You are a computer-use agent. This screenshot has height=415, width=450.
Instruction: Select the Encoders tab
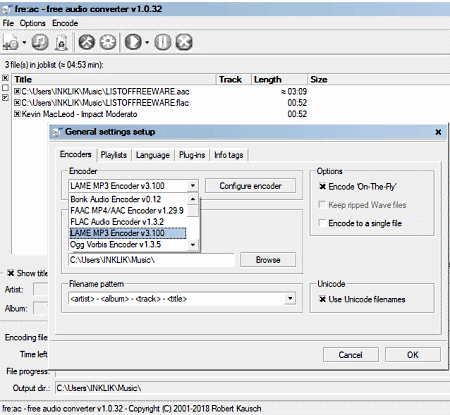76,154
